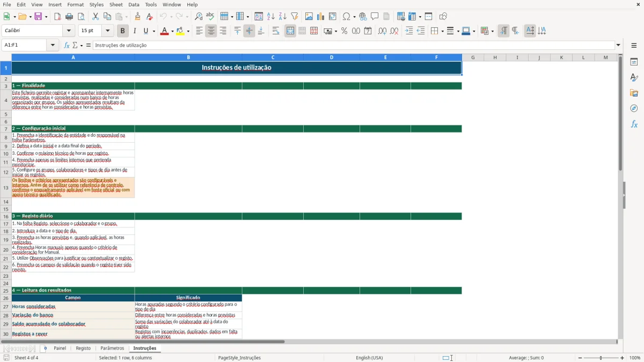Open the sidebar Gallery icon
Screen dimensions: 644x362
(634, 93)
